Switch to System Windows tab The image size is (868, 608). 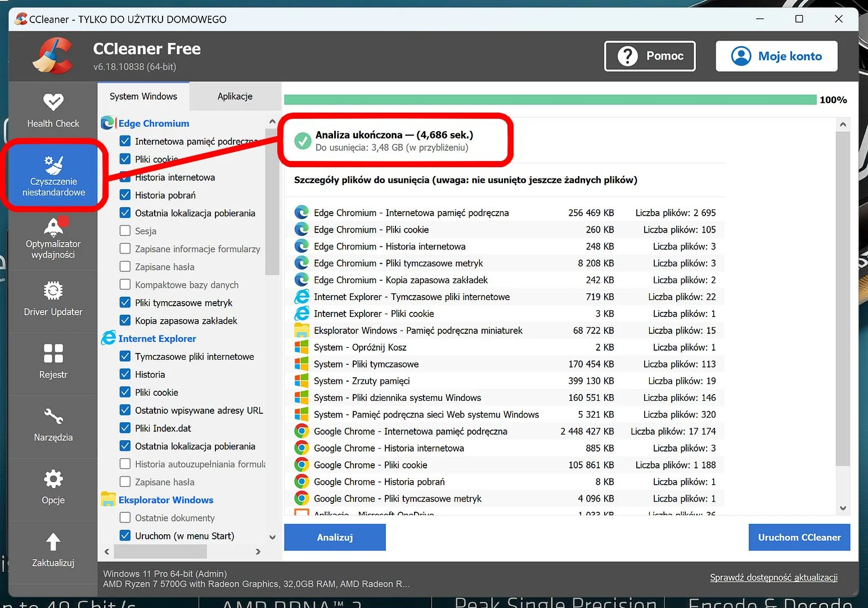(x=143, y=96)
